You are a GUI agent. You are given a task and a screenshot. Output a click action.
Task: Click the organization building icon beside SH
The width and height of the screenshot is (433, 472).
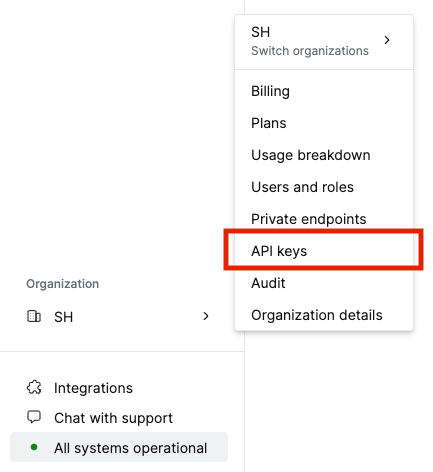coord(34,316)
